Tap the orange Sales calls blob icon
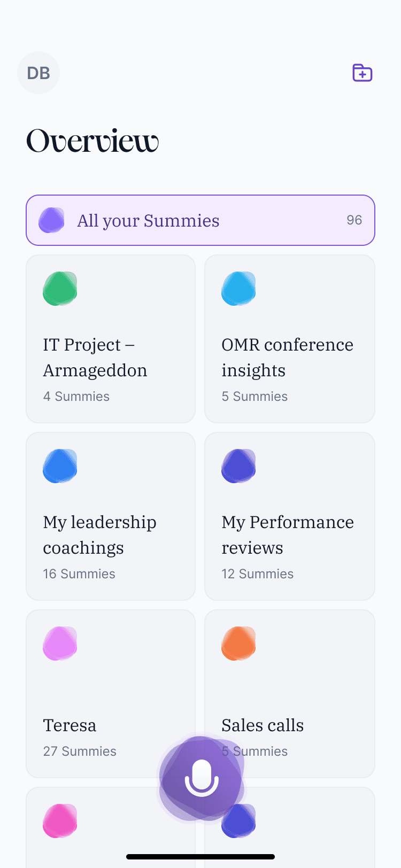The width and height of the screenshot is (401, 868). point(238,644)
